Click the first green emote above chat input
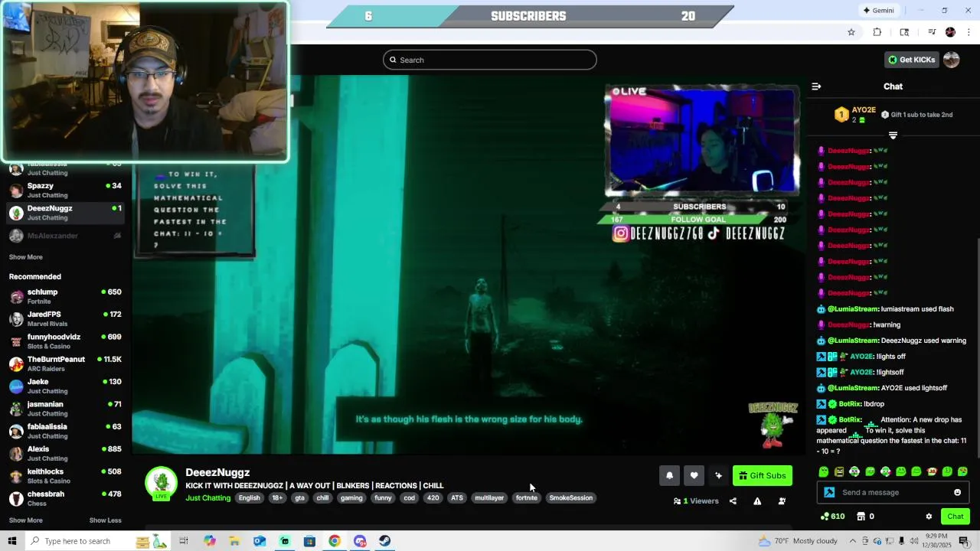 824,471
